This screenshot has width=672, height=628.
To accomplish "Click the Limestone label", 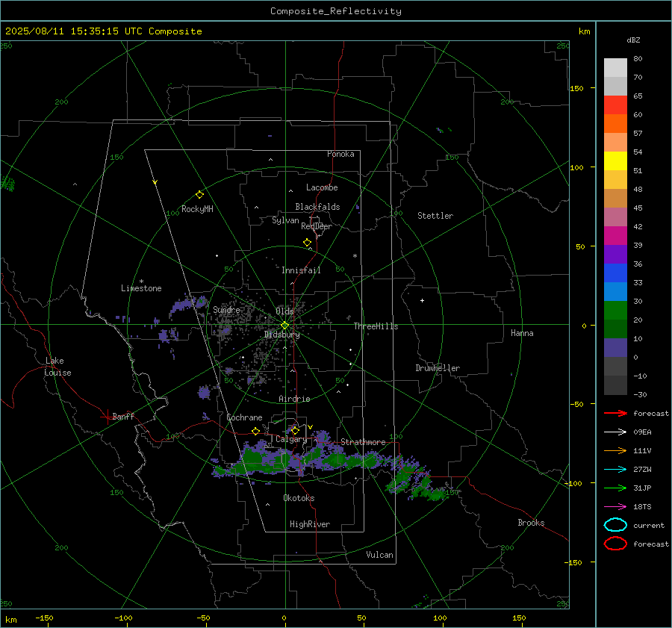I will point(141,288).
